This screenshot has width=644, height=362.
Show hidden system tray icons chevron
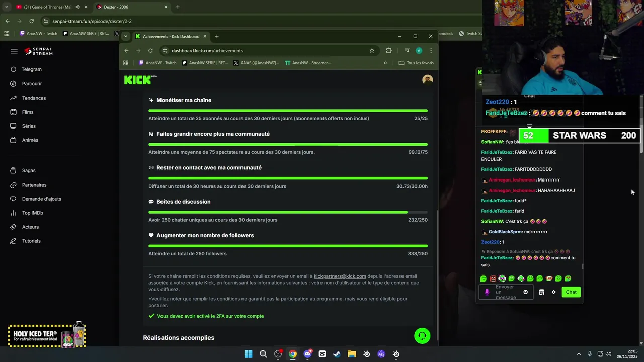[x=579, y=354]
